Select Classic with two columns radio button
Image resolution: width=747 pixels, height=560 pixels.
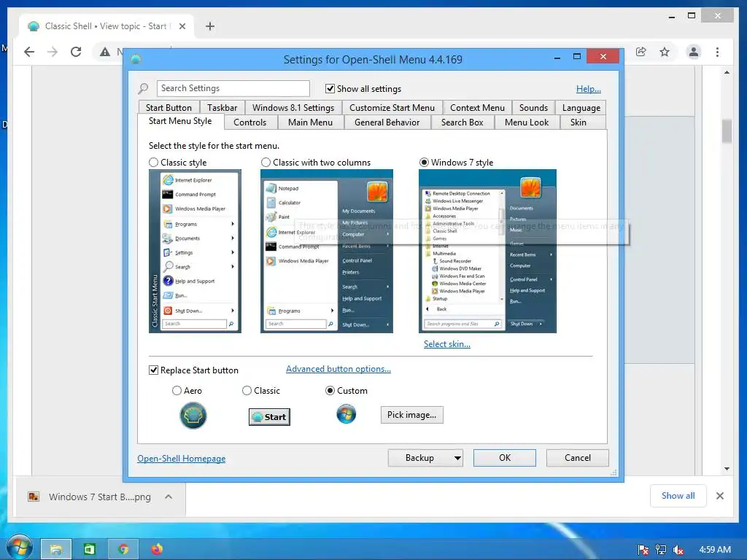click(x=266, y=163)
